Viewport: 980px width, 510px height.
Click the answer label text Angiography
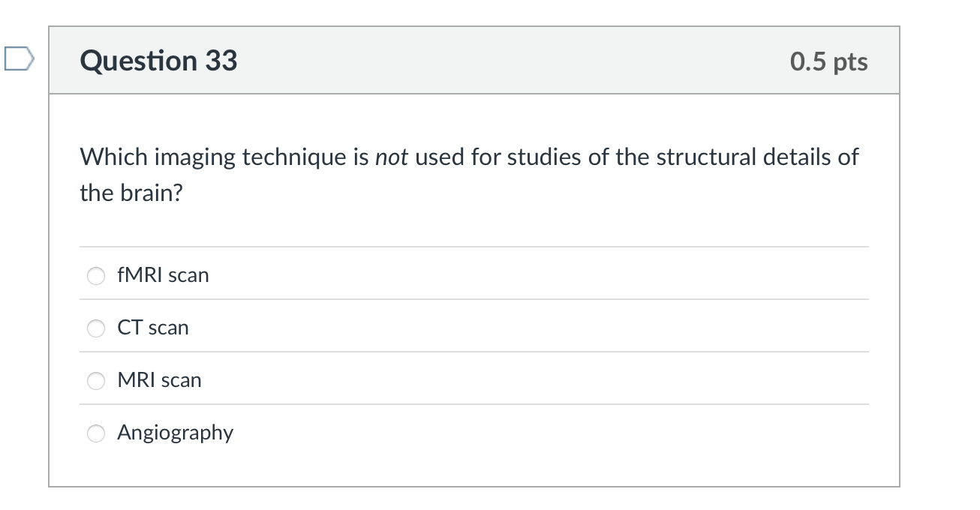pos(176,433)
